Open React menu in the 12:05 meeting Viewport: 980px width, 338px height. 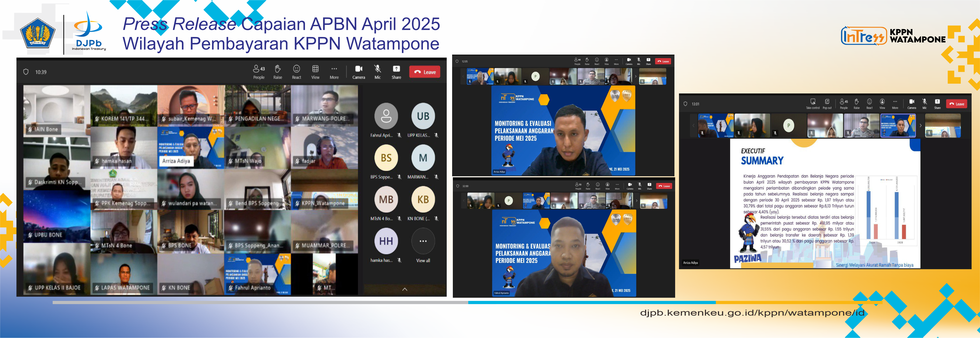point(597,61)
